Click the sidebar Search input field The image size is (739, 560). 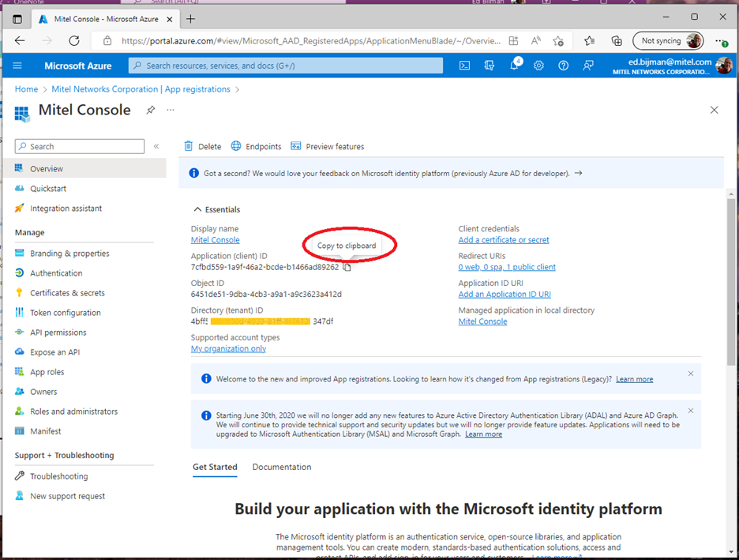[x=83, y=146]
